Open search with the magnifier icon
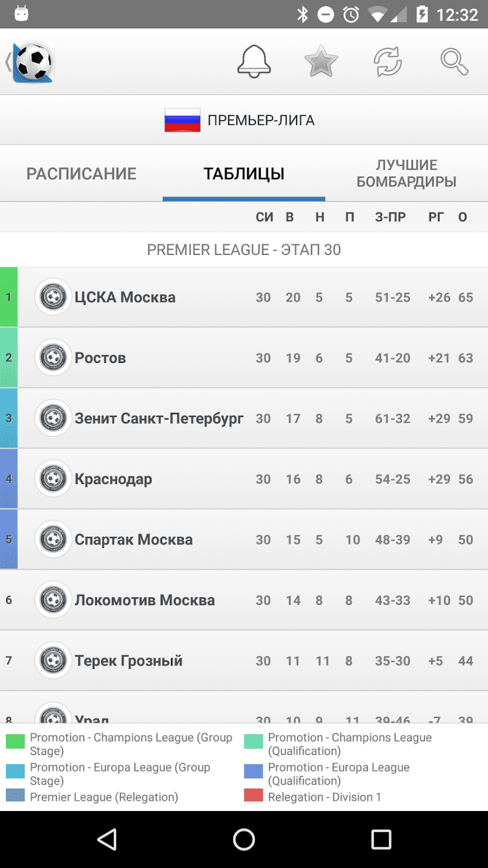 [x=454, y=61]
